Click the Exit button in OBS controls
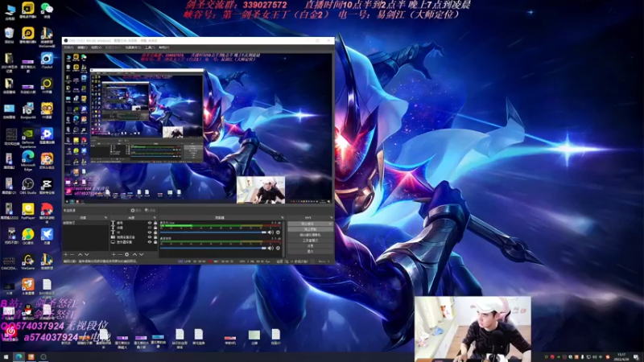644x362 pixels. click(310, 251)
